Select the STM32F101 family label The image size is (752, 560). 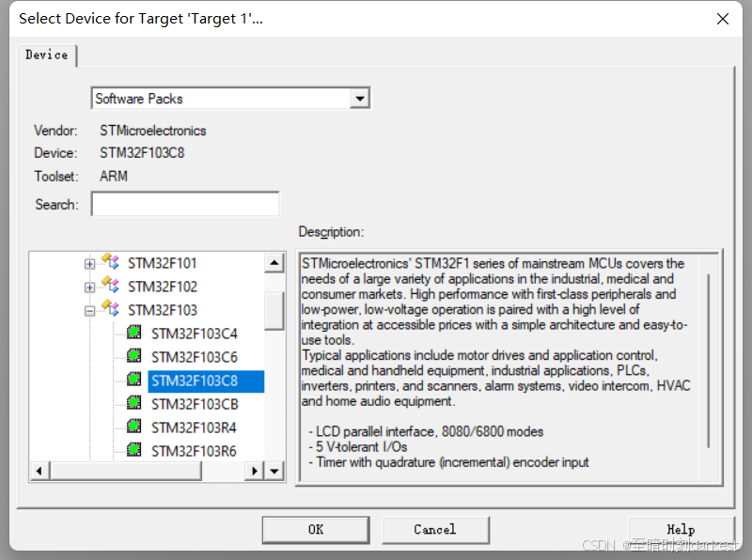pyautogui.click(x=162, y=263)
